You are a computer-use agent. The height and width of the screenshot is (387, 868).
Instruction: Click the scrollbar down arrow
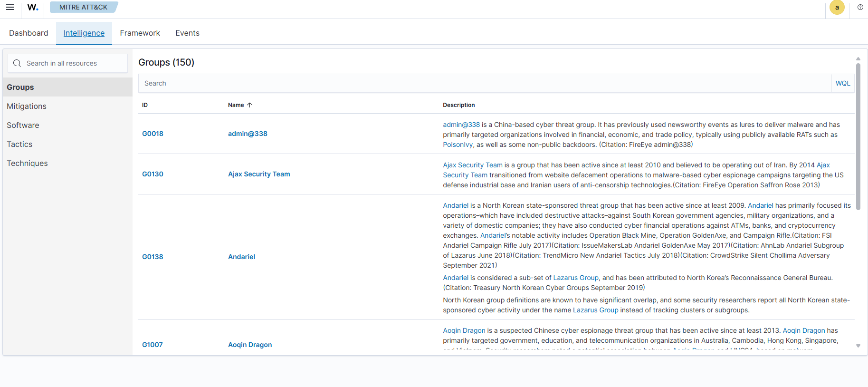point(858,346)
